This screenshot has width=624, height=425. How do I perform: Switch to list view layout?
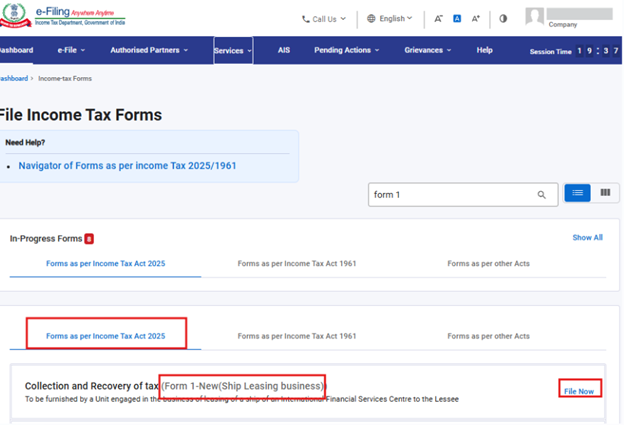(577, 193)
